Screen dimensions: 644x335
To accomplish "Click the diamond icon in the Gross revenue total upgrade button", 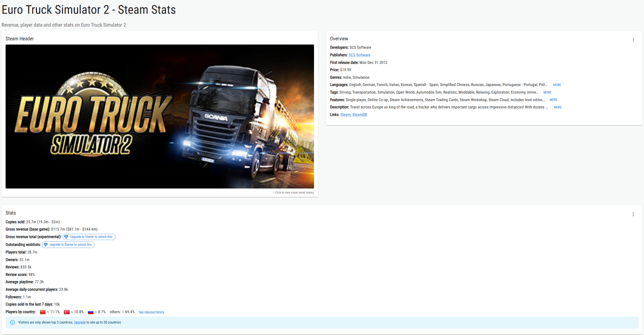I will pos(66,237).
